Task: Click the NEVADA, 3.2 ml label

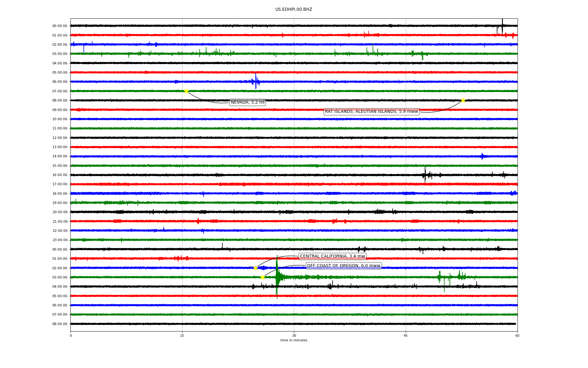Action: click(247, 102)
